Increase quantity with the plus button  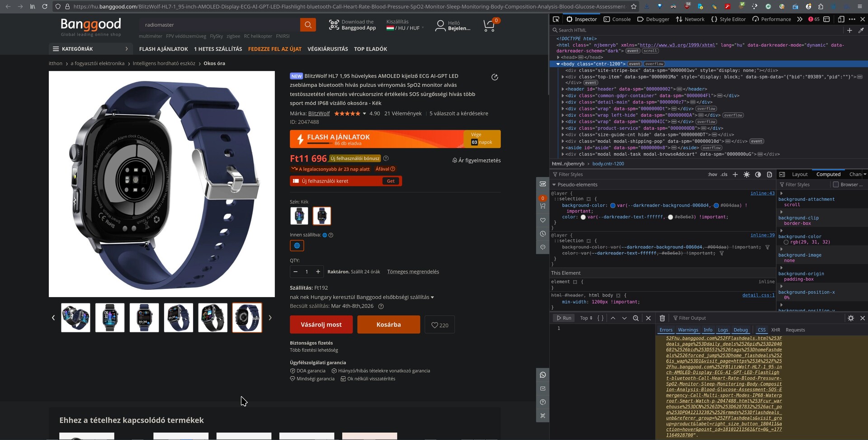[318, 272]
